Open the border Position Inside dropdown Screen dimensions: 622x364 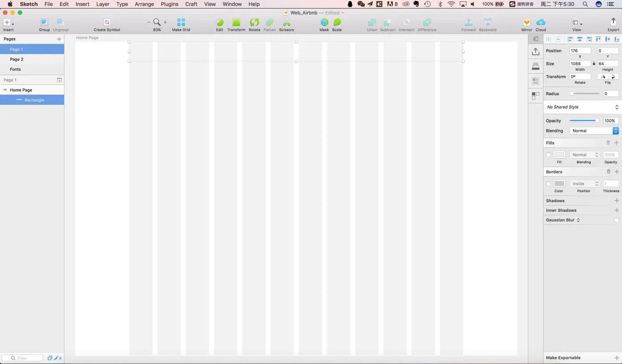point(585,184)
